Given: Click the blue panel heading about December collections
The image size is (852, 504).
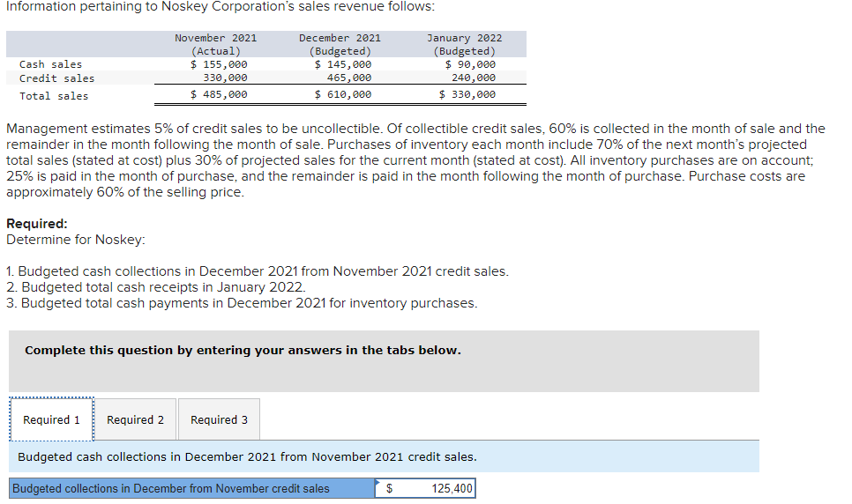Looking at the screenshot, I should pos(247,456).
